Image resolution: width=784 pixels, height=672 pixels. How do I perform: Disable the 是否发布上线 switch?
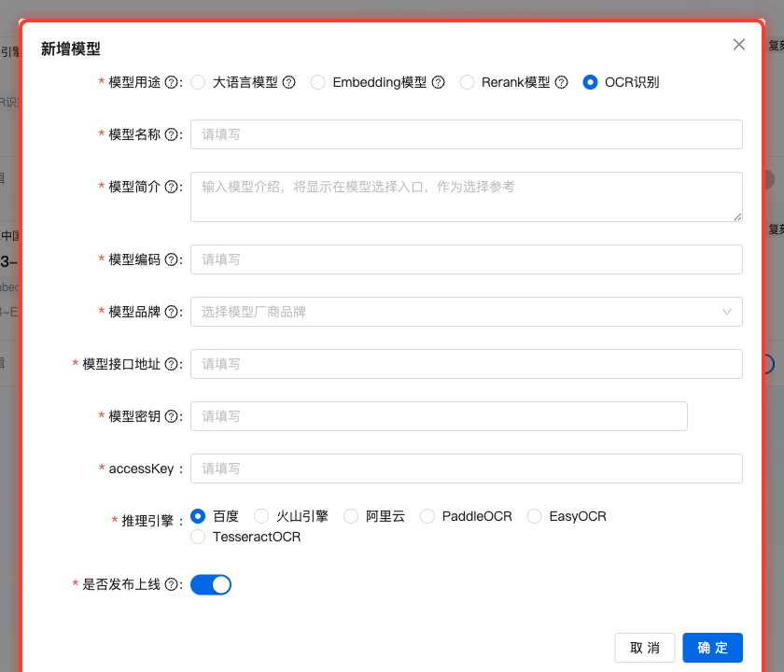click(x=211, y=584)
